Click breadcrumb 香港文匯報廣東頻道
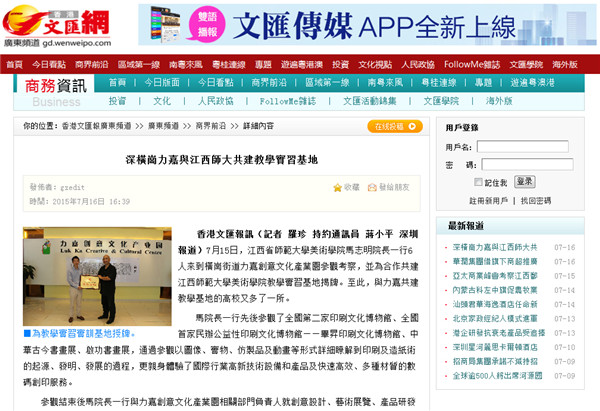 [x=96, y=126]
